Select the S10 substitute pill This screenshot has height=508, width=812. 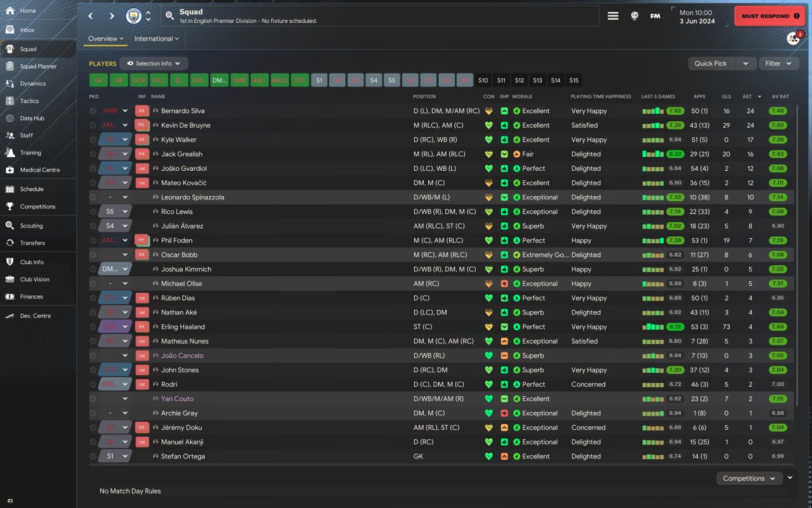tap(483, 80)
